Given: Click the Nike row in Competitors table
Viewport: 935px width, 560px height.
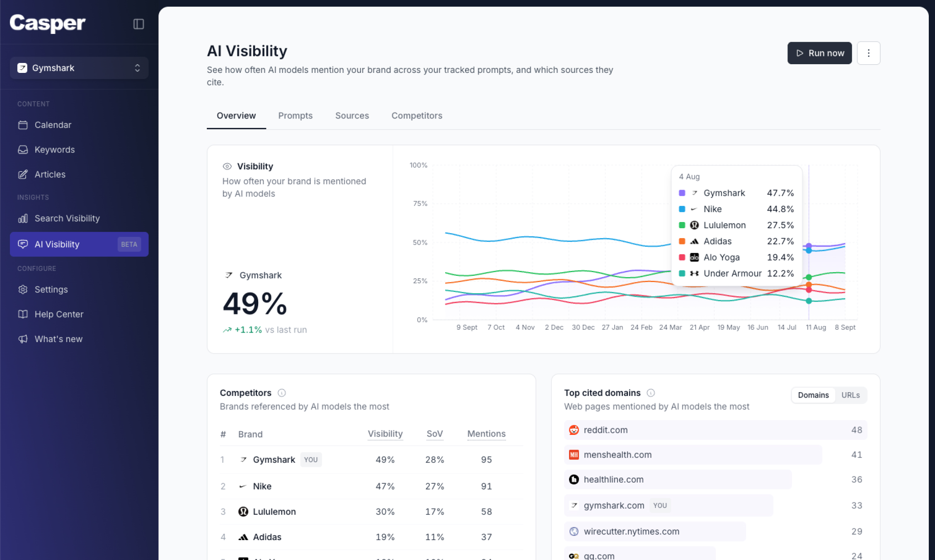Looking at the screenshot, I should pos(371,486).
